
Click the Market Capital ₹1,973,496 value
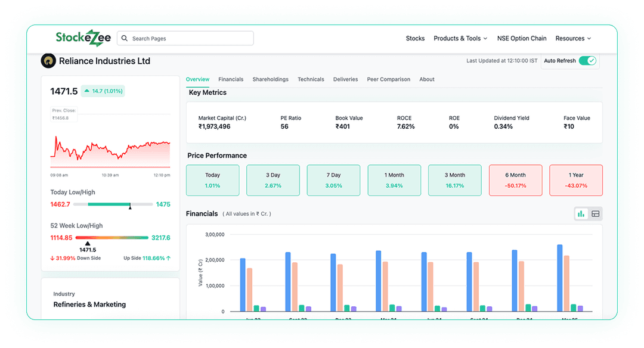[x=215, y=126]
